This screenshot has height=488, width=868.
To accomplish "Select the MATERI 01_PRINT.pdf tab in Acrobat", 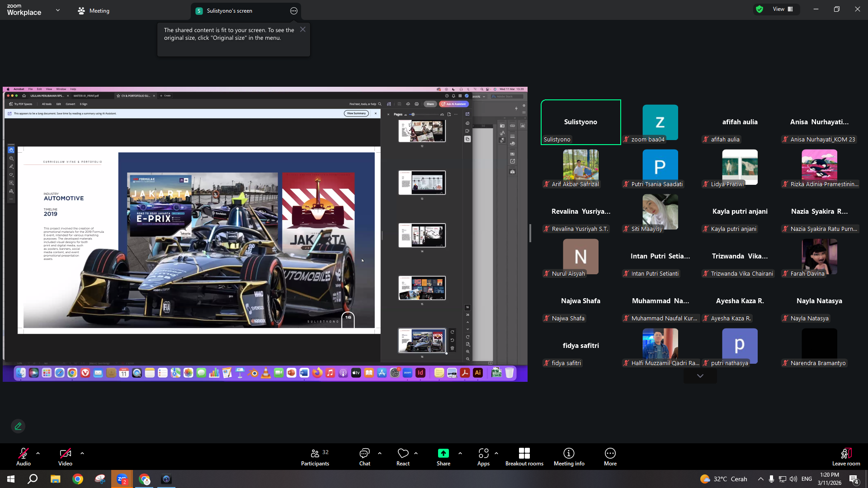I will click(x=86, y=96).
